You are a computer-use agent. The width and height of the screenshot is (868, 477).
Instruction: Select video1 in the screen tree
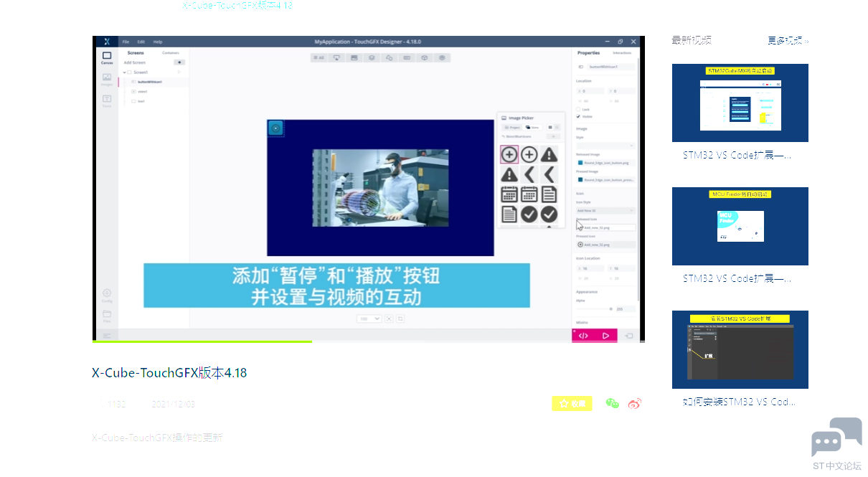(142, 91)
